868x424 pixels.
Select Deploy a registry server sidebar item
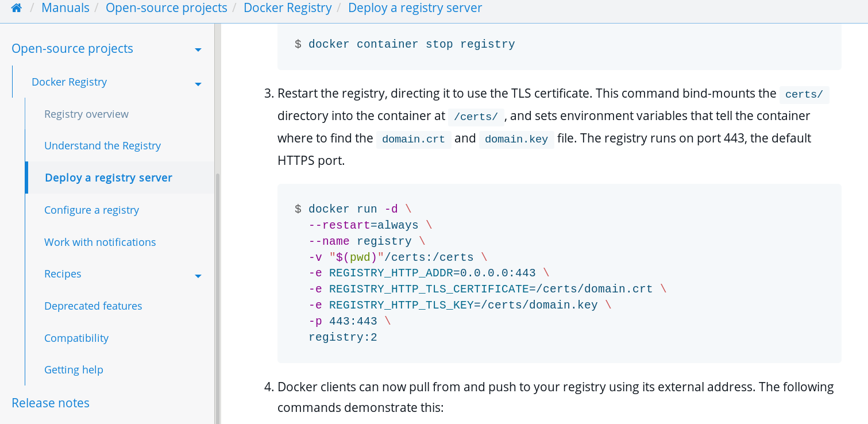[x=109, y=178]
